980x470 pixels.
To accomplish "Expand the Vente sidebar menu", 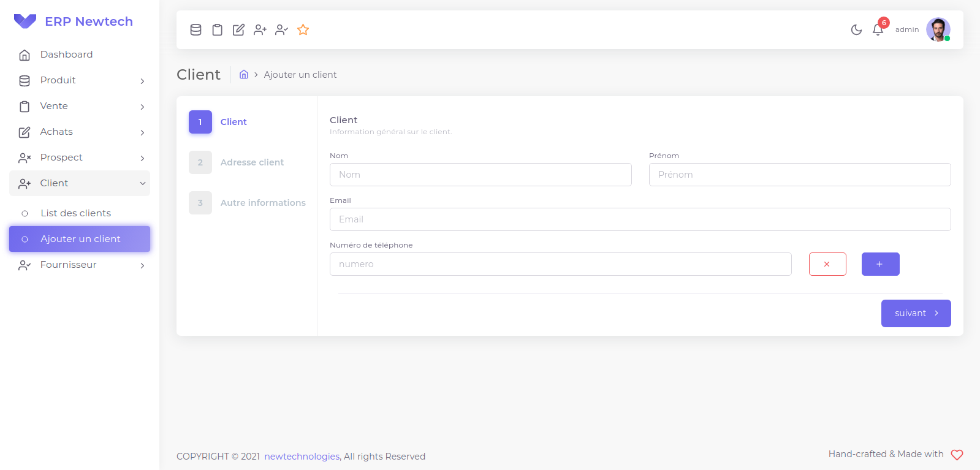I will (80, 106).
